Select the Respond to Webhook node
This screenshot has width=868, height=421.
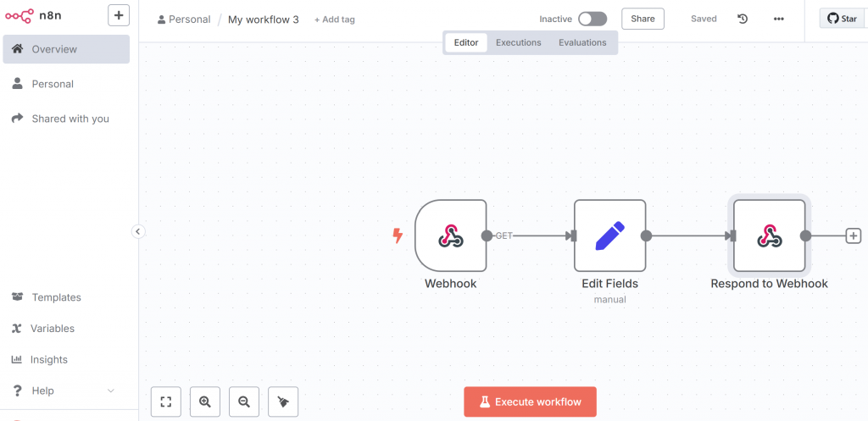[x=770, y=235]
